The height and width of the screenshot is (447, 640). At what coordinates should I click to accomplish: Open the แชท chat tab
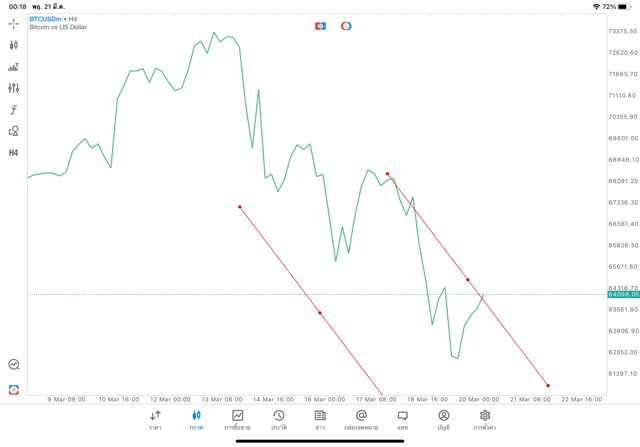point(402,420)
